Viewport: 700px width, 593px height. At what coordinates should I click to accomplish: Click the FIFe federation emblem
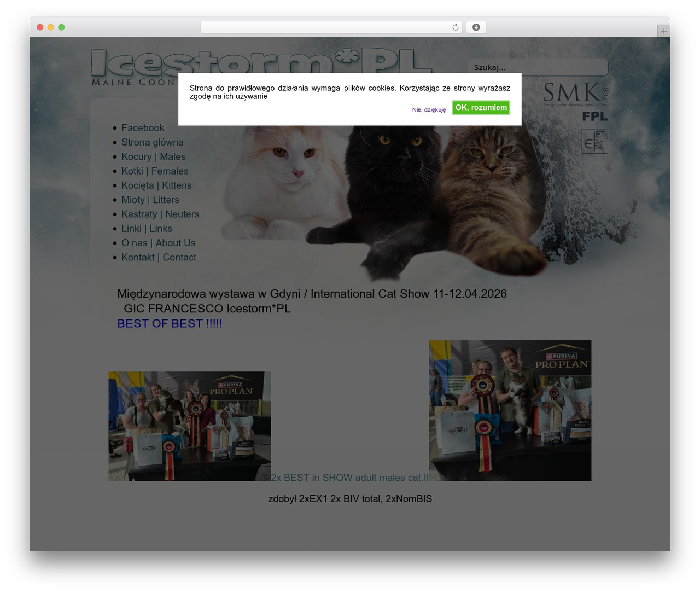[594, 141]
